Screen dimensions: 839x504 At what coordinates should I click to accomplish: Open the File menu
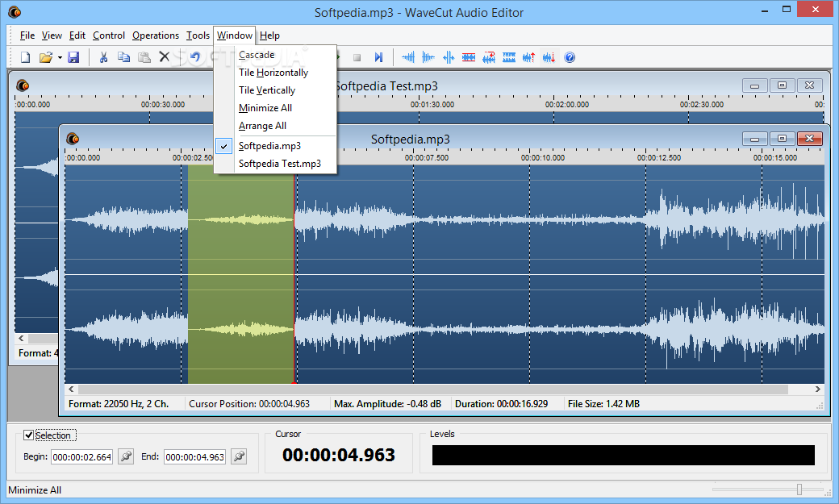(27, 35)
